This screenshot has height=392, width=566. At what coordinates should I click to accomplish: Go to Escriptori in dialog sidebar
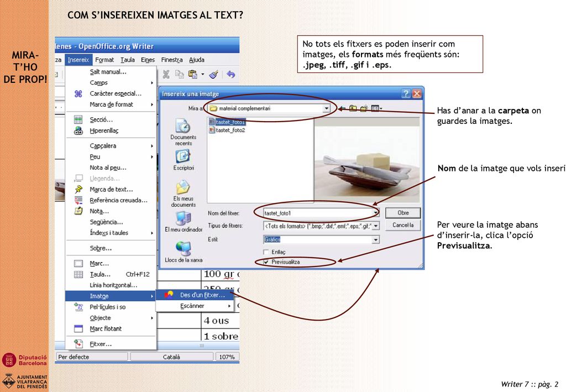(x=184, y=160)
